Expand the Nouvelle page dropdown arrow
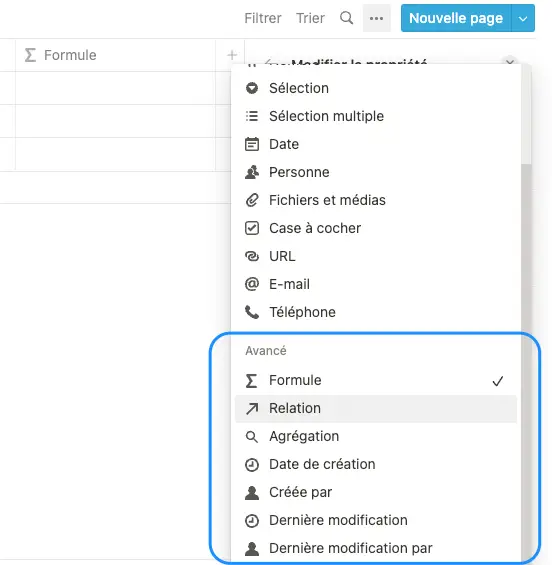 click(523, 18)
